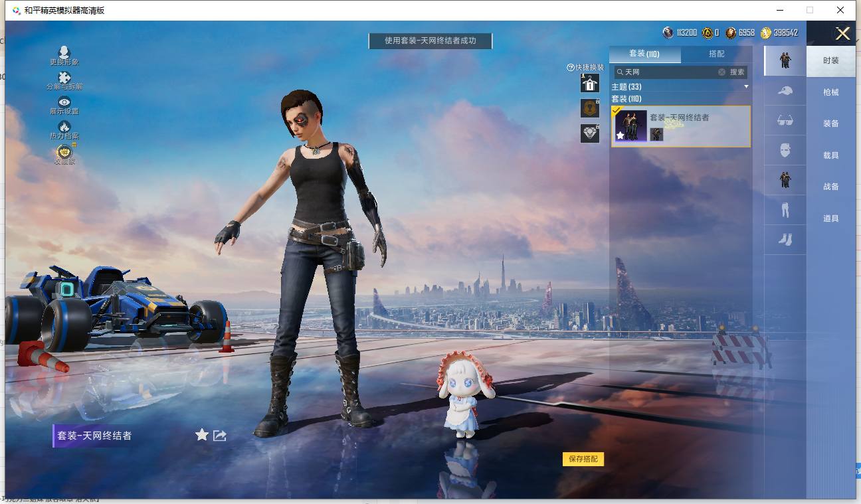Expand the 主题 (33) dropdown arrow
This screenshot has height=504, width=861.
click(746, 87)
